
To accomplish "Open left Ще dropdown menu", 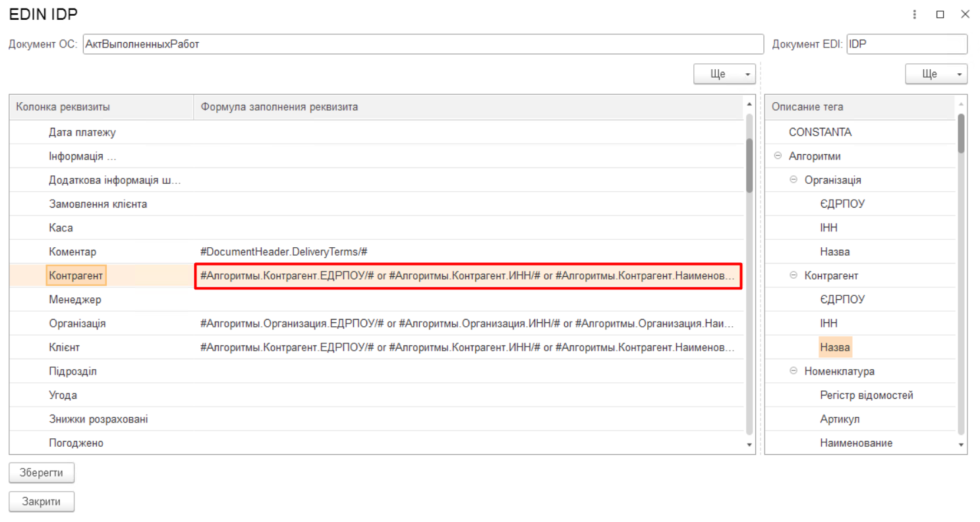I will (724, 74).
